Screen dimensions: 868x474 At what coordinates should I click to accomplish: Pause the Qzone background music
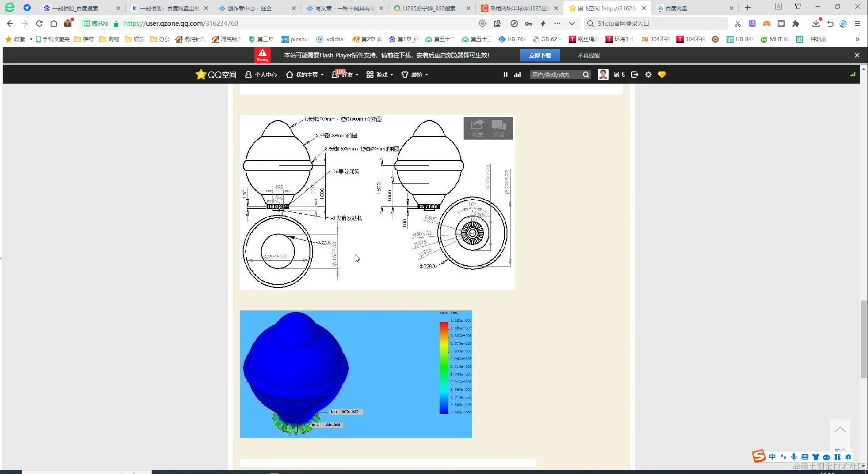click(506, 75)
